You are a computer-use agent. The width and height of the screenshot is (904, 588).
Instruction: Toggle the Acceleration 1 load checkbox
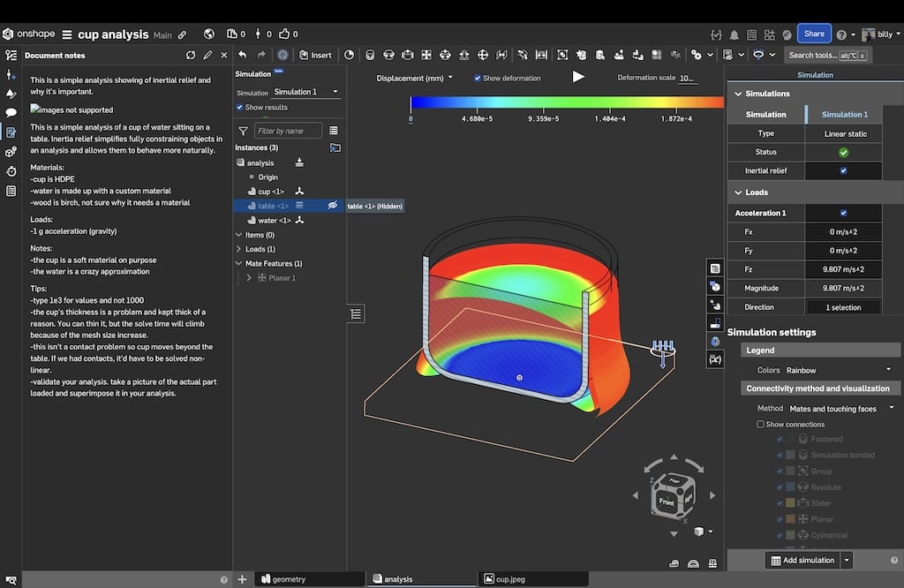click(x=843, y=213)
